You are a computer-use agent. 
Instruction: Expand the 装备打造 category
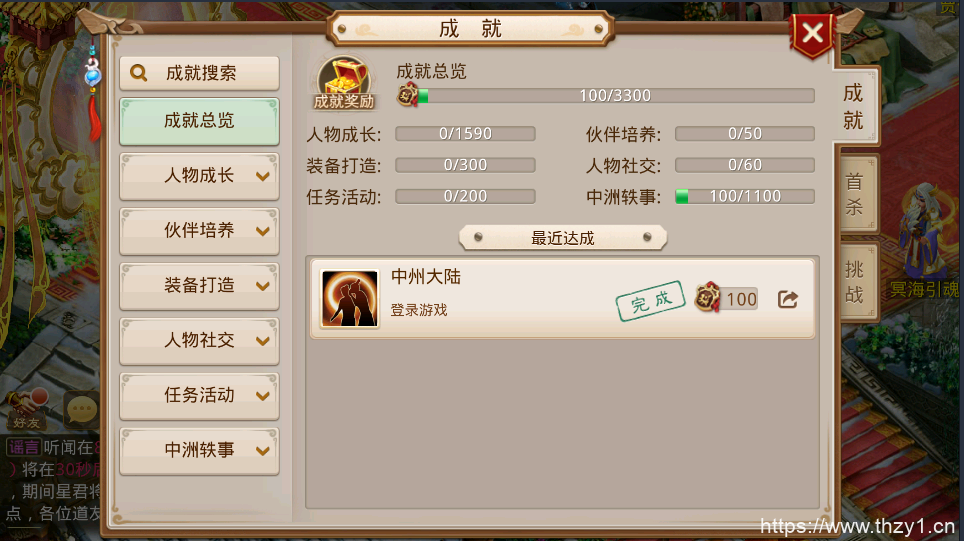pos(199,286)
